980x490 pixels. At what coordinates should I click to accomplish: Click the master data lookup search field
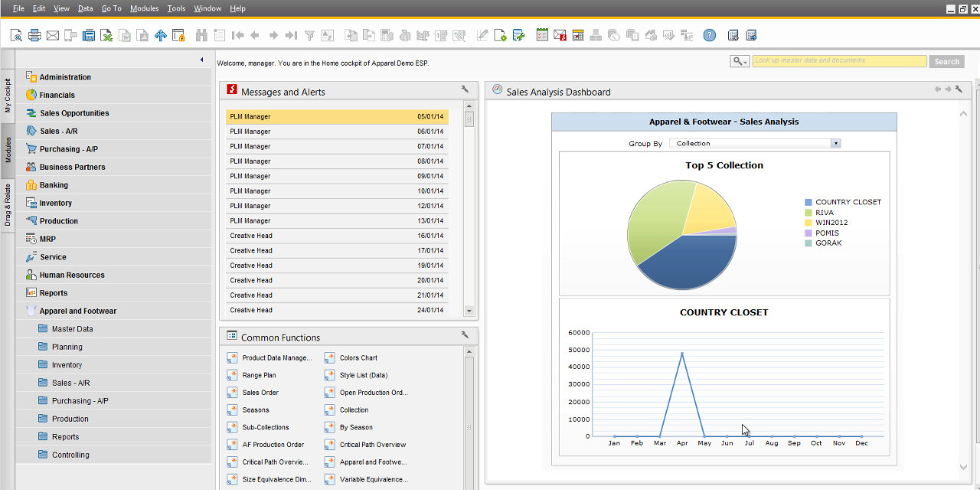tap(839, 61)
